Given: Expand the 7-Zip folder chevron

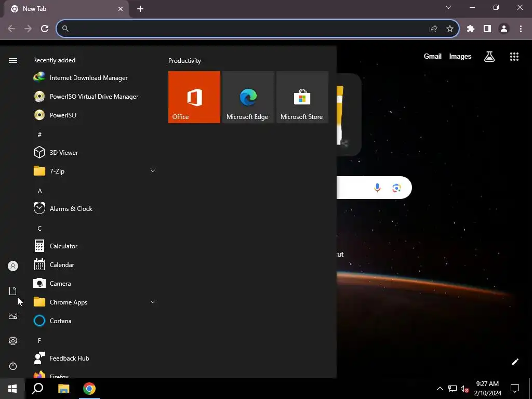Looking at the screenshot, I should (153, 171).
